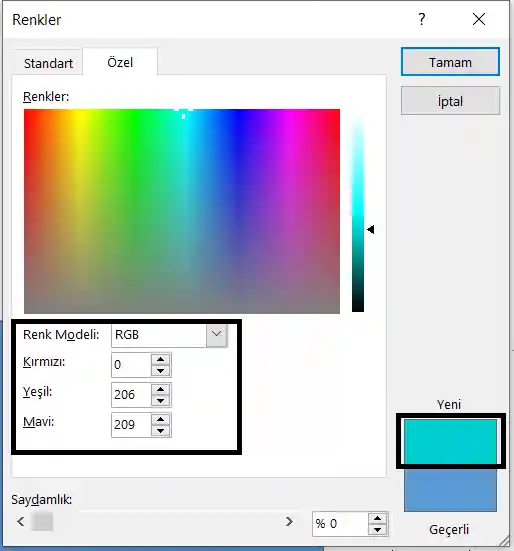Click the Yeşil value field
The width and height of the screenshot is (514, 551).
[x=131, y=395]
